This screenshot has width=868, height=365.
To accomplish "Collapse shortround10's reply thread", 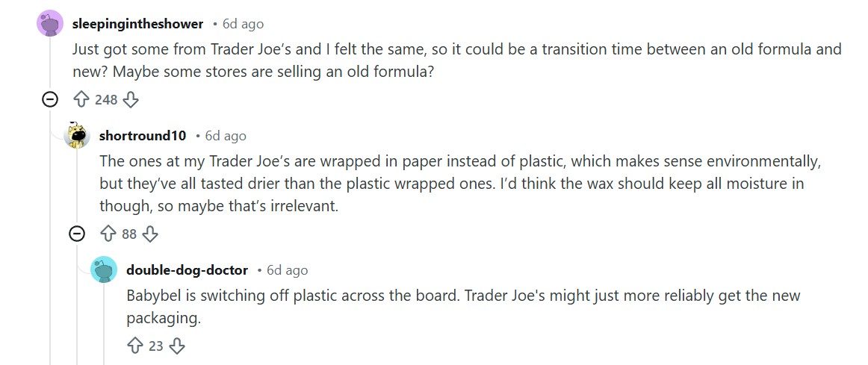I will point(77,234).
